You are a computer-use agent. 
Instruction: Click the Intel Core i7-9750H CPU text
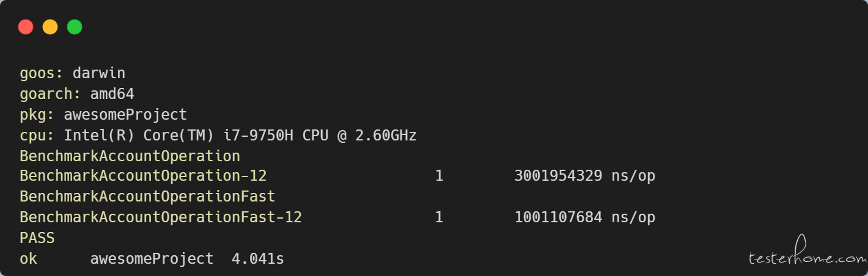click(x=240, y=136)
